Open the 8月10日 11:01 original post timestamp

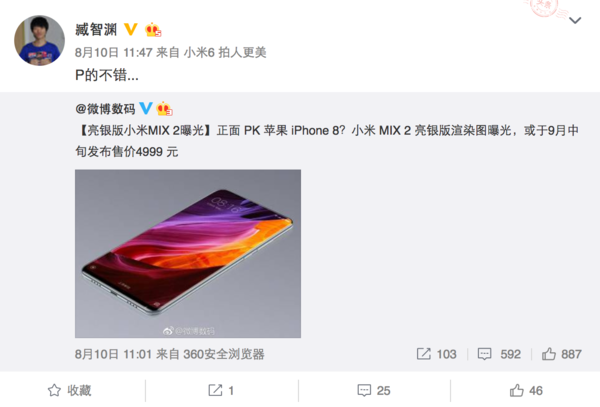pyautogui.click(x=113, y=354)
